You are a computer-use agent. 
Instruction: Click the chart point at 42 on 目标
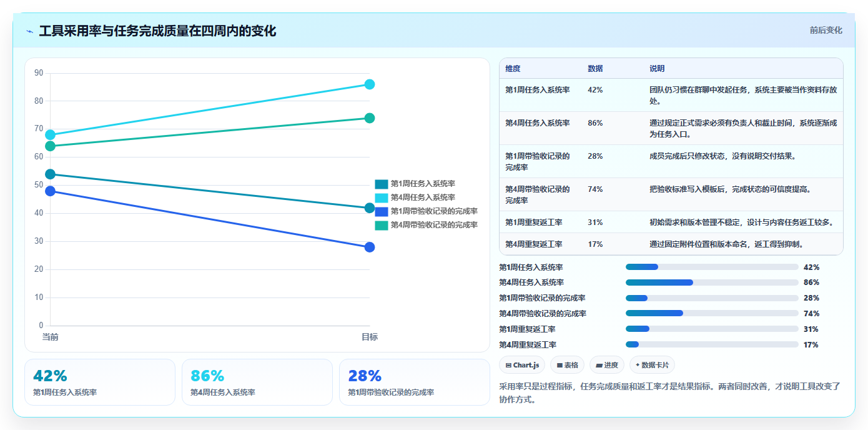(x=370, y=208)
